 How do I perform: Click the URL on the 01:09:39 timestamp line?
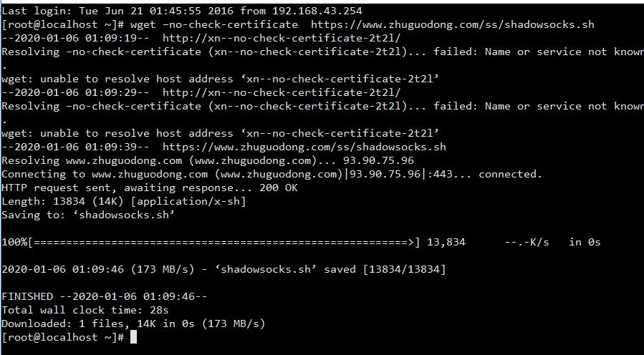[x=304, y=147]
